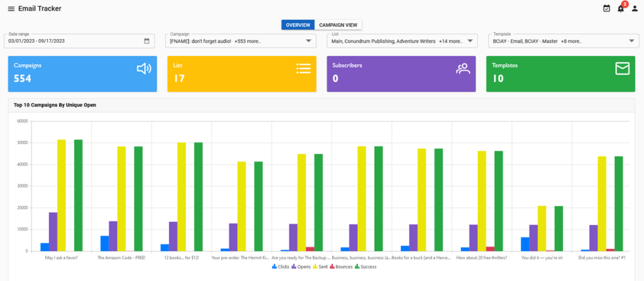Expand the Campaign dropdown
The image size is (644, 281).
tap(309, 41)
